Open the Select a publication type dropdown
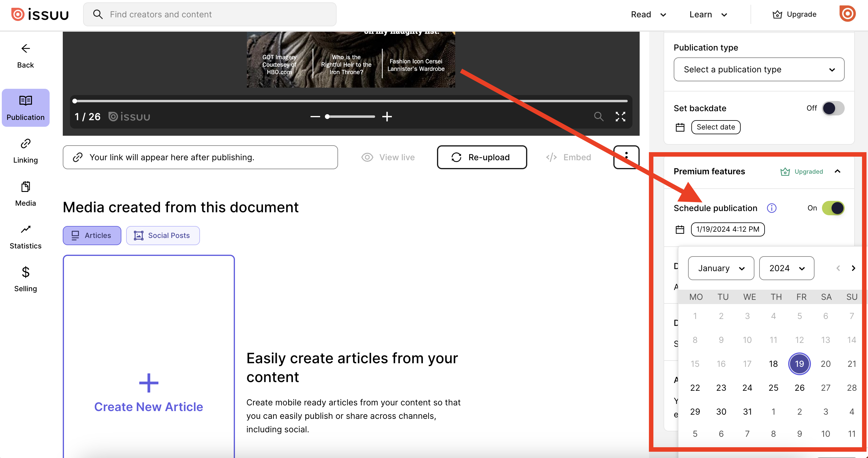868x458 pixels. pos(759,69)
